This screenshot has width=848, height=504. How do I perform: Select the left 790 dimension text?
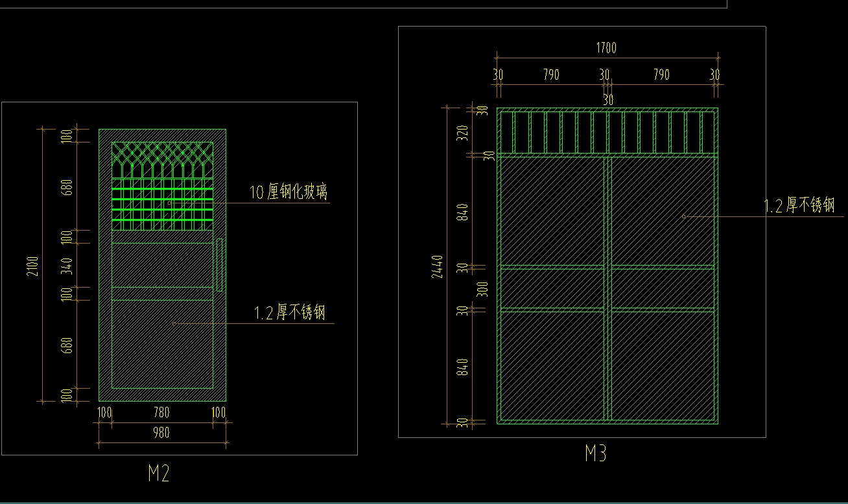[x=550, y=75]
